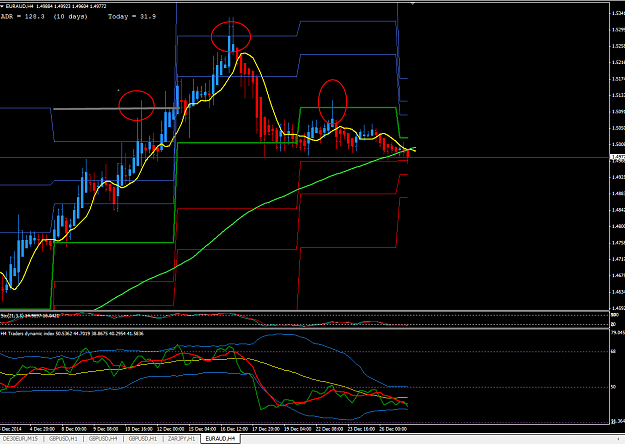625x444 pixels.
Task: Open GBPUSD,H1 tab beside ZARJPY,H1
Action: point(142,439)
